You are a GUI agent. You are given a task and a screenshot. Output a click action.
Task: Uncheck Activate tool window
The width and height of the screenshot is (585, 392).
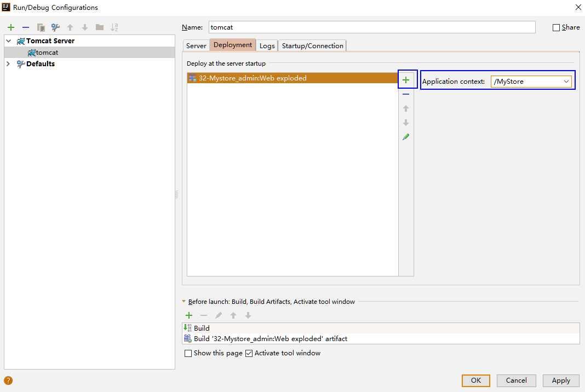(249, 353)
